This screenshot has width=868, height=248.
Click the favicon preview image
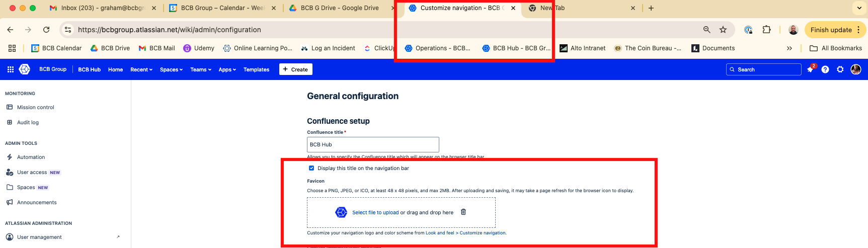[x=341, y=212]
